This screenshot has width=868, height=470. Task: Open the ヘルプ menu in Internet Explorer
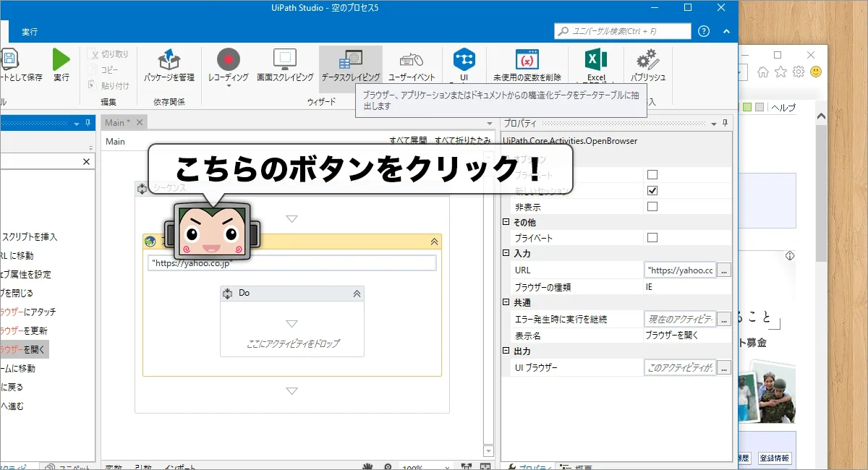click(x=783, y=108)
